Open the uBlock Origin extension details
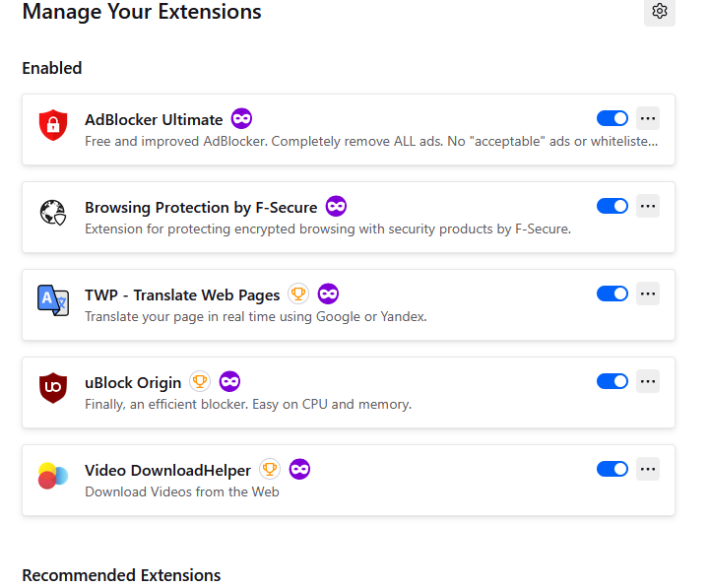710x588 pixels. (x=133, y=382)
